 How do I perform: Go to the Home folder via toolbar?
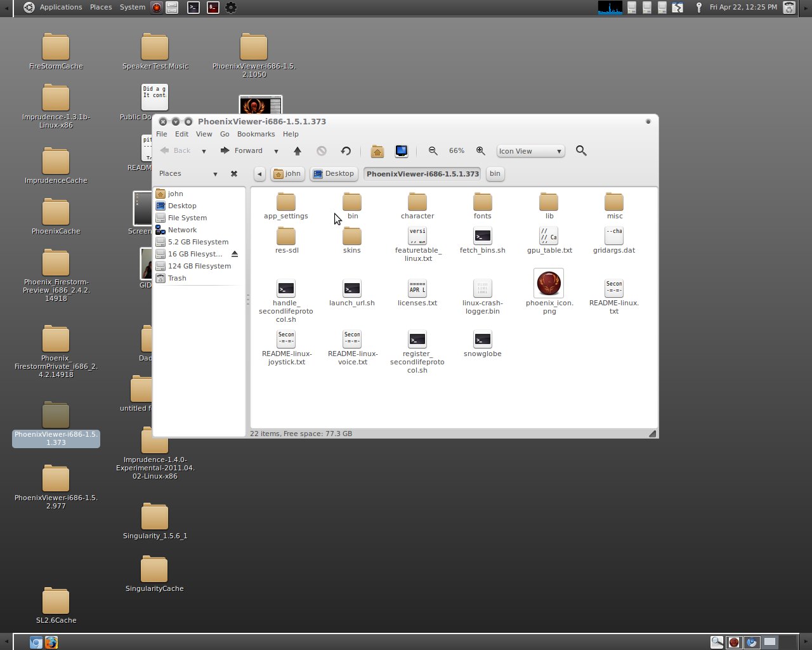(x=377, y=151)
